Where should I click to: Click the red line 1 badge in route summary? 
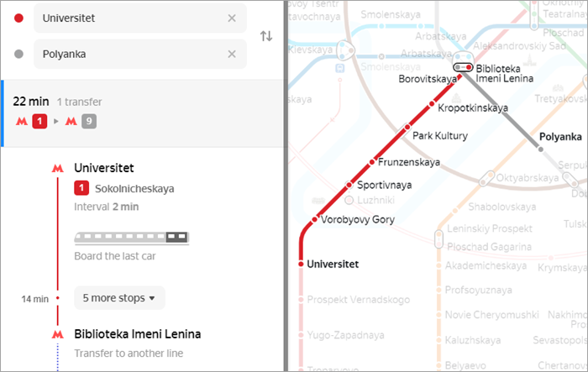[39, 121]
